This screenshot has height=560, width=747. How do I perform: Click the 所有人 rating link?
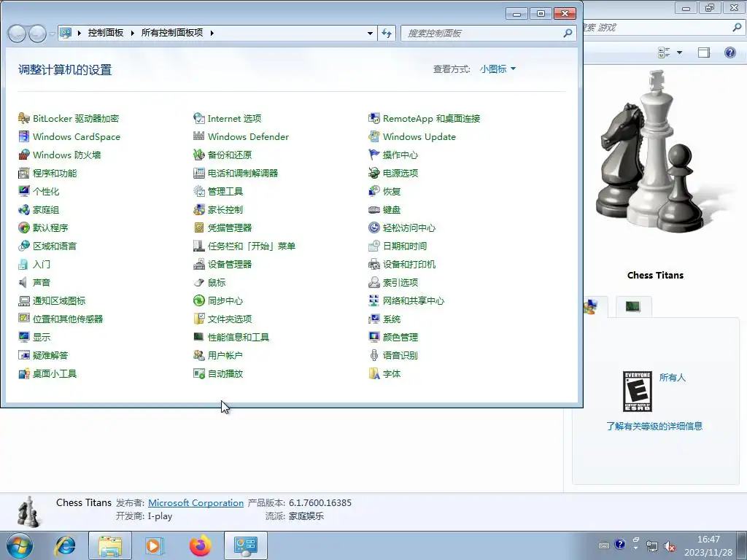[x=672, y=378]
